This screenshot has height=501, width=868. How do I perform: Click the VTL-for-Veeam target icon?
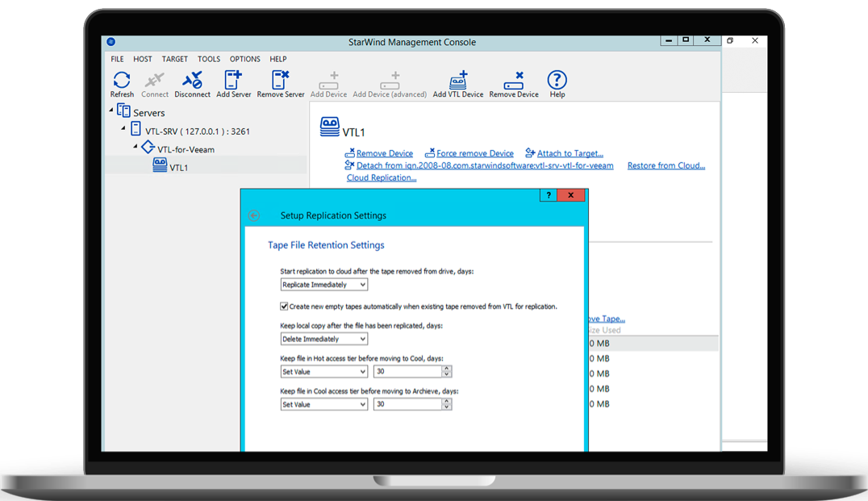(x=148, y=148)
